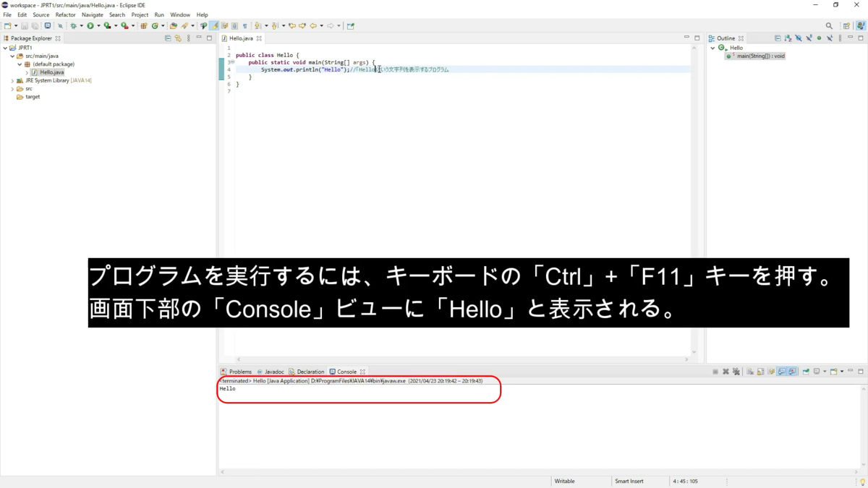Viewport: 868px width, 488px height.
Task: Minimize the Outline view
Action: click(850, 38)
